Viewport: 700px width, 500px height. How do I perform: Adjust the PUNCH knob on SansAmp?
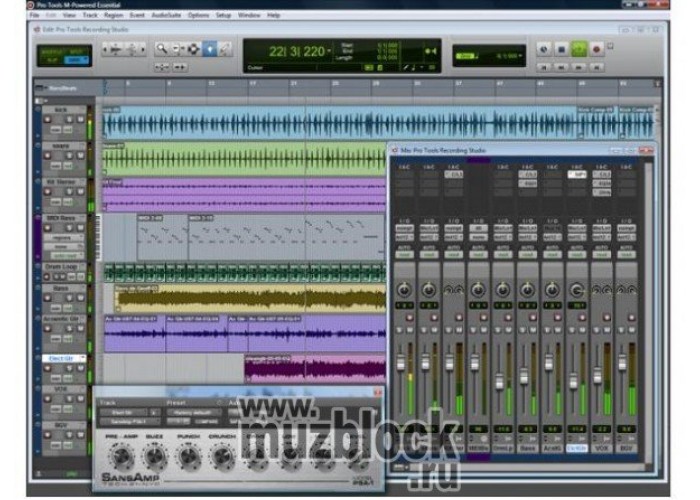point(188,456)
